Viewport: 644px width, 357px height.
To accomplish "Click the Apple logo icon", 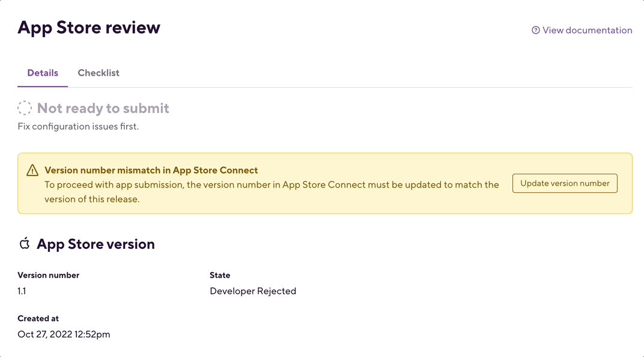I will (25, 243).
